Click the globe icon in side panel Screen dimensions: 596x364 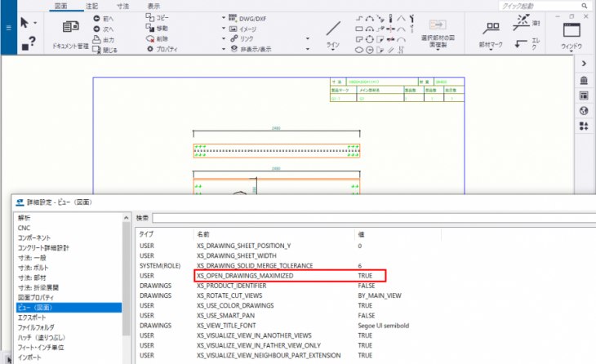click(x=584, y=110)
